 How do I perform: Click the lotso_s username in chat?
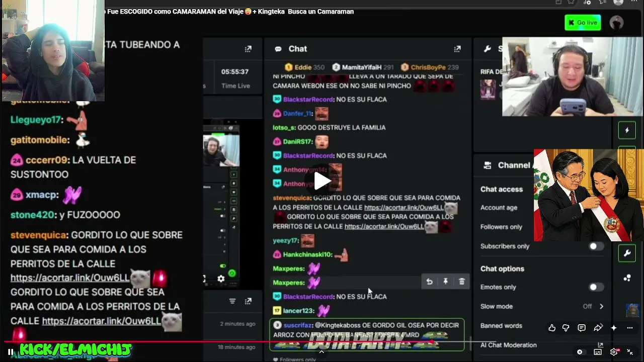(x=284, y=128)
